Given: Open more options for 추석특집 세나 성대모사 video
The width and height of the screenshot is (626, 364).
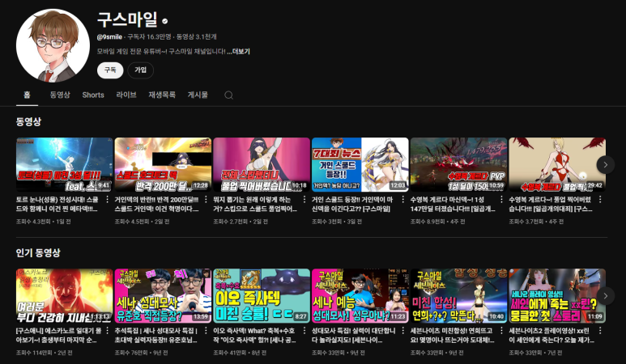Looking at the screenshot, I should point(206,331).
